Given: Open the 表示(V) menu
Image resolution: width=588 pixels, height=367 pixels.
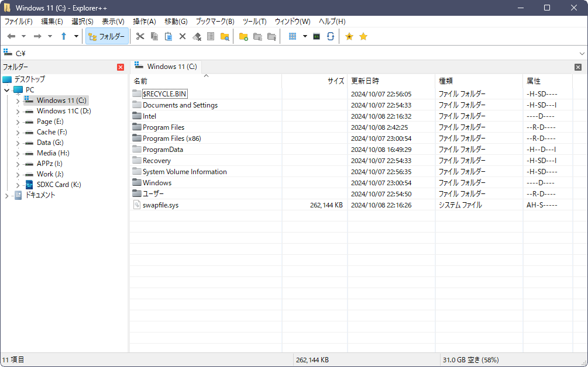Looking at the screenshot, I should pyautogui.click(x=114, y=22).
